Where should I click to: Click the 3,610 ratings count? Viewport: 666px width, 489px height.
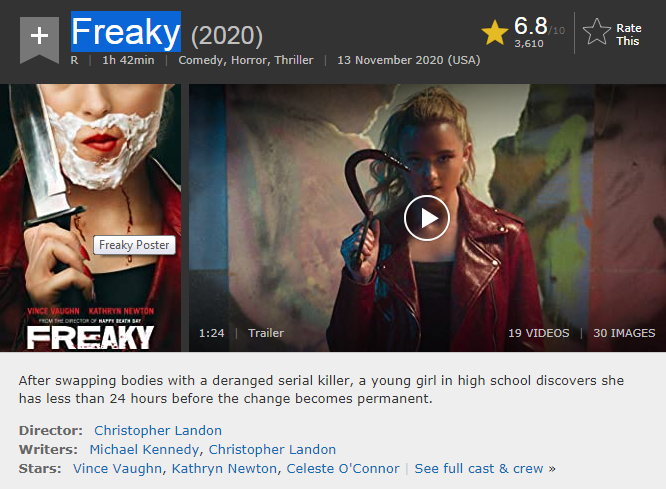529,44
